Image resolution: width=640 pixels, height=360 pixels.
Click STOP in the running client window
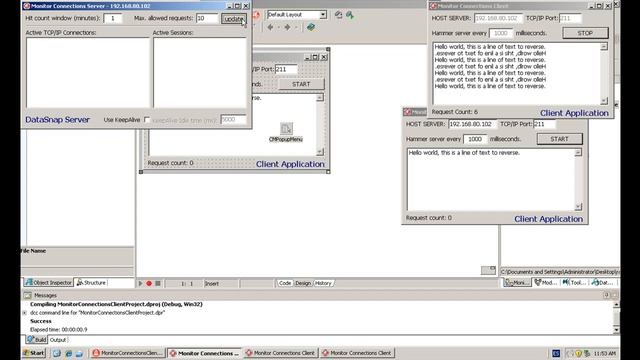pos(585,33)
